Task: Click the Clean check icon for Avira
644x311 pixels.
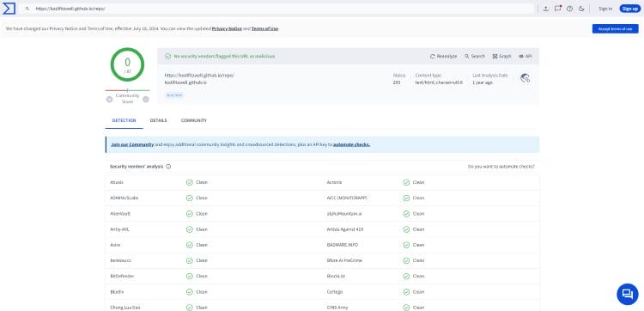Action: 190,245
